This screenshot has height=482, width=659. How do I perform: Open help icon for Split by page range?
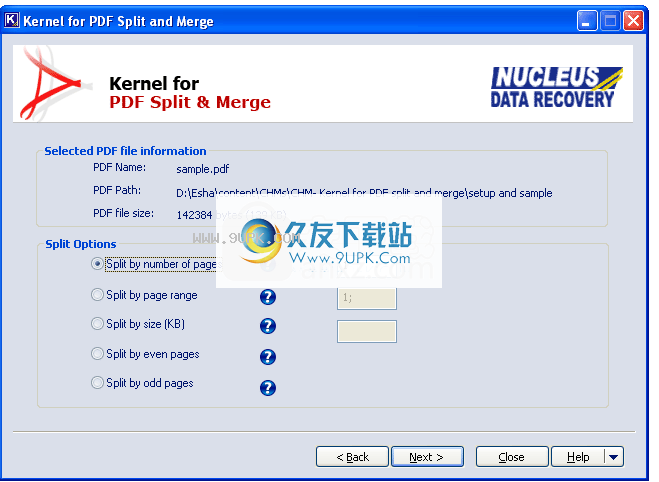(268, 297)
